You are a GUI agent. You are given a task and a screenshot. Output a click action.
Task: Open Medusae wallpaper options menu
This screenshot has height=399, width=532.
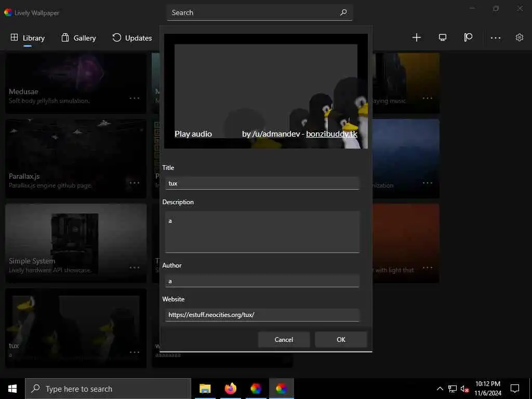click(135, 98)
